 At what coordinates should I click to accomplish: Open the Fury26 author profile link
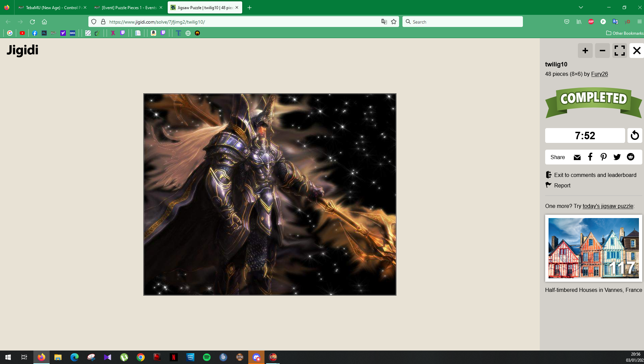pos(599,74)
